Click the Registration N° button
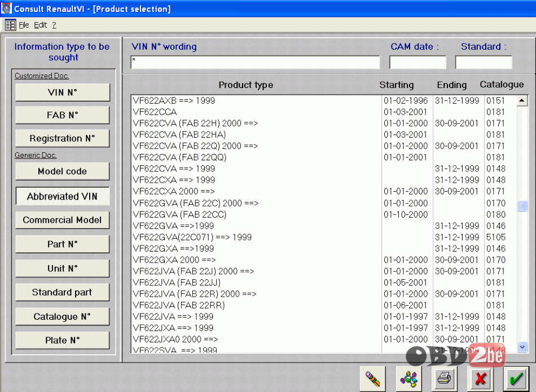 click(63, 138)
